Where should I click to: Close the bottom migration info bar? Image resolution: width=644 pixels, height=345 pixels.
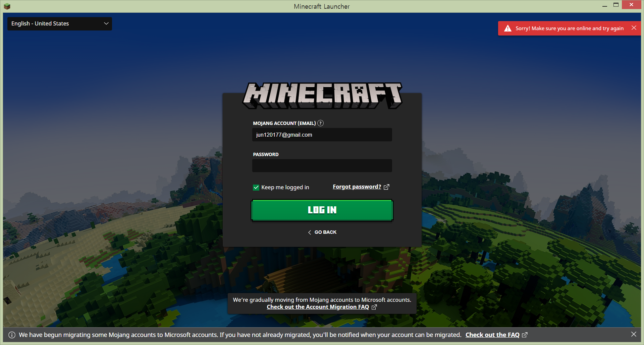pos(634,334)
